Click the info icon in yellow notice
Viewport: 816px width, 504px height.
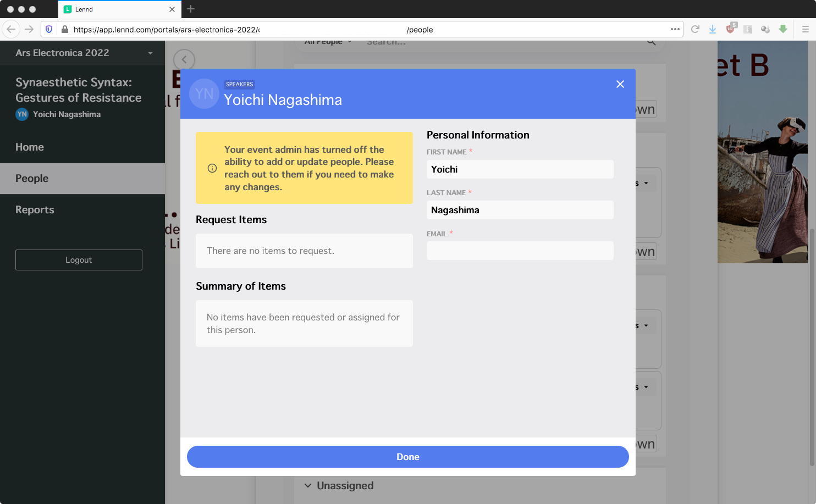click(212, 168)
